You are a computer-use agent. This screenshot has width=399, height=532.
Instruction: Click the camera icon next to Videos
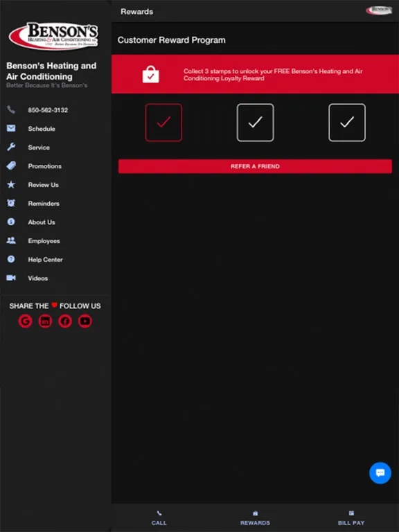(x=11, y=278)
